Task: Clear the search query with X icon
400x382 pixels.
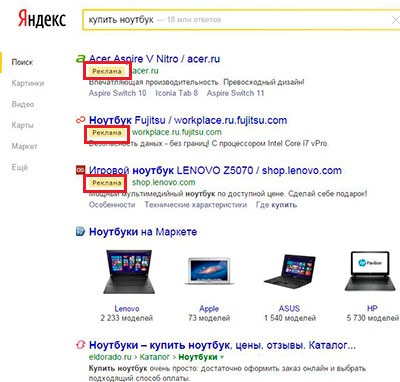Action: [395, 20]
